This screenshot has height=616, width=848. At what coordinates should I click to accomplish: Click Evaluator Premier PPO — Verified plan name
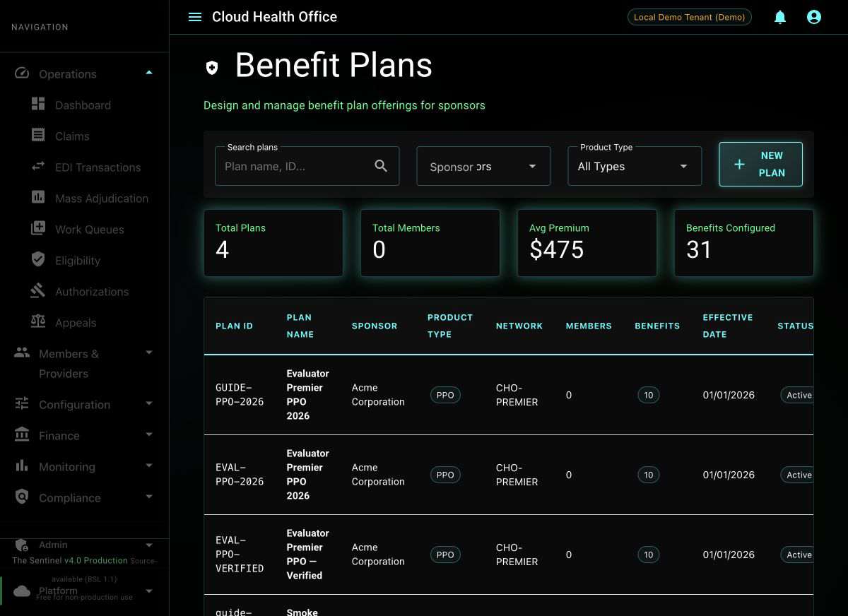coord(307,554)
